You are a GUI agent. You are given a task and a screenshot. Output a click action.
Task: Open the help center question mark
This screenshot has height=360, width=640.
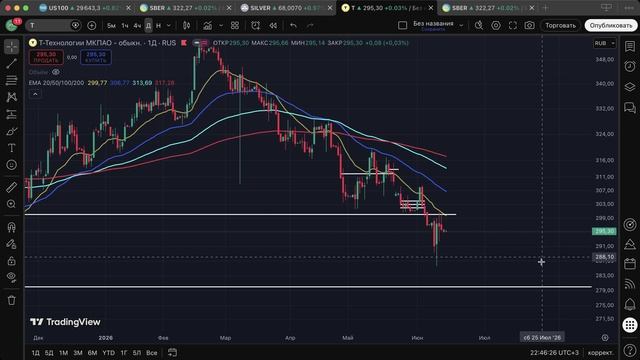630,350
